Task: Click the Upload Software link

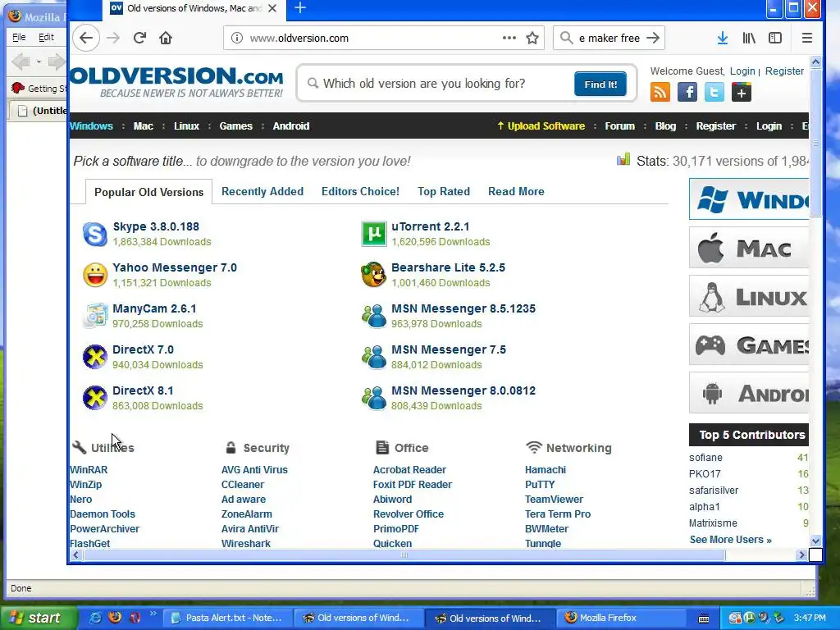Action: (541, 126)
